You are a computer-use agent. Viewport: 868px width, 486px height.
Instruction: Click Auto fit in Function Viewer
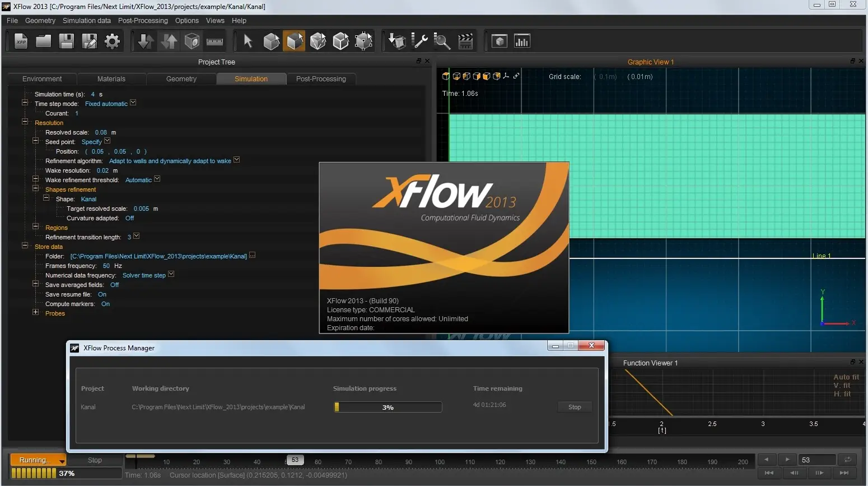846,377
